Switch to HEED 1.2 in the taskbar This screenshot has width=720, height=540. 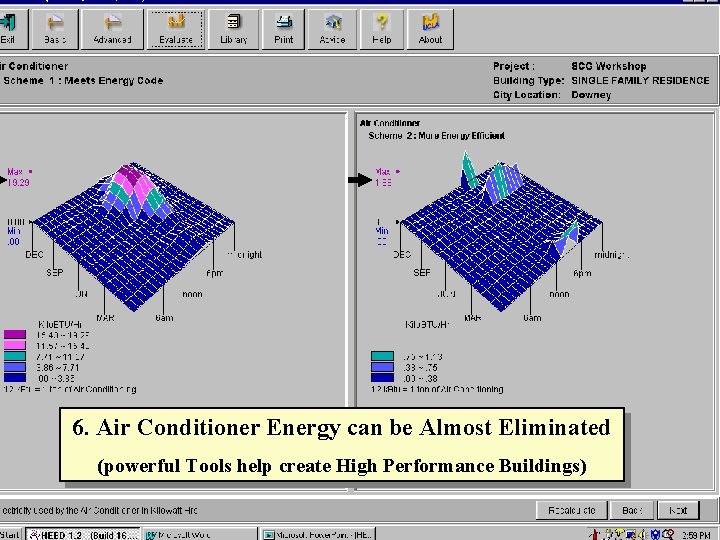pos(83,534)
